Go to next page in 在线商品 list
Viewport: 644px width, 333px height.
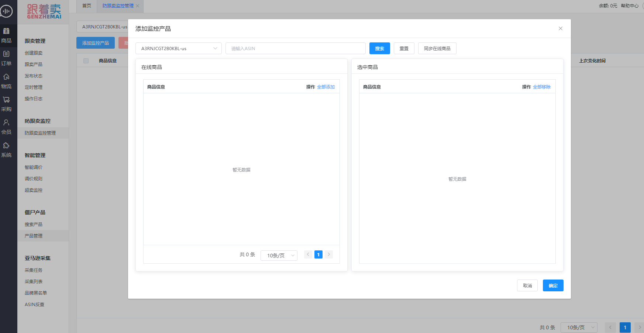329,254
